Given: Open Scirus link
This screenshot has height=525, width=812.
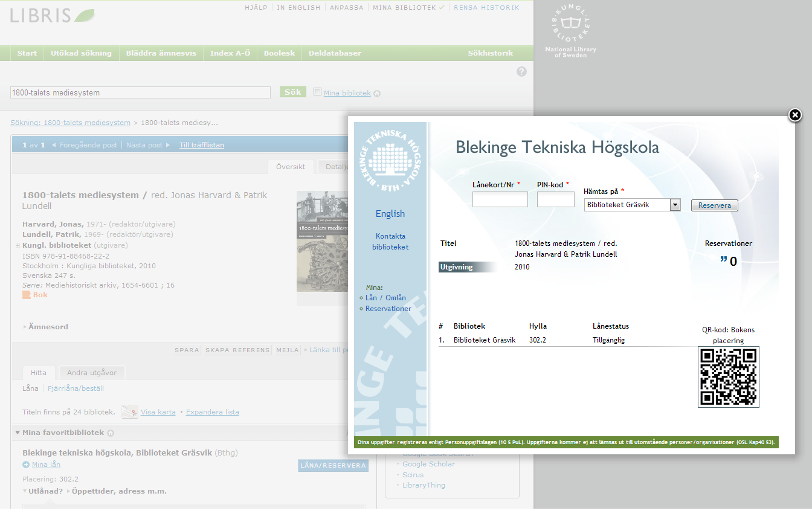Looking at the screenshot, I should click(413, 475).
